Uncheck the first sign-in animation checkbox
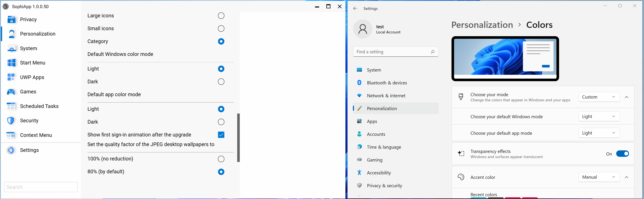644x199 pixels. 221,135
